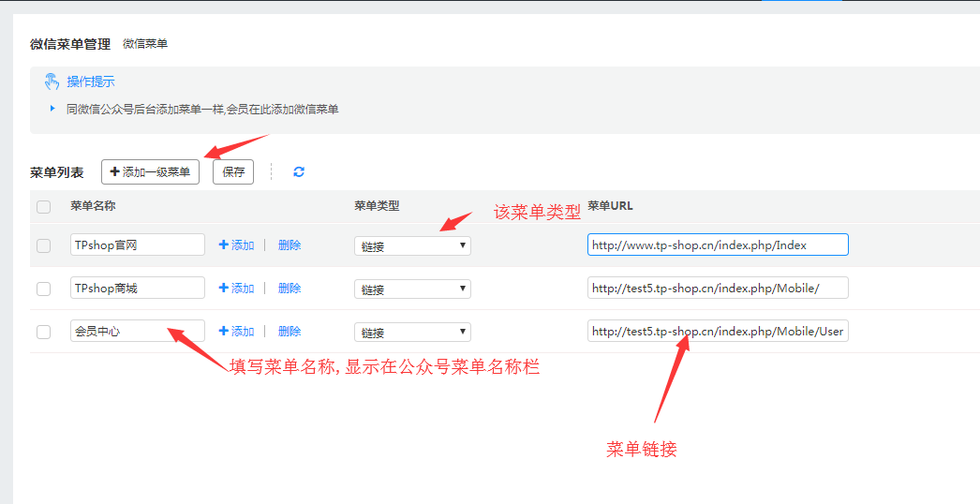Select the 微信菜单 tab label
980x504 pixels.
(x=145, y=44)
